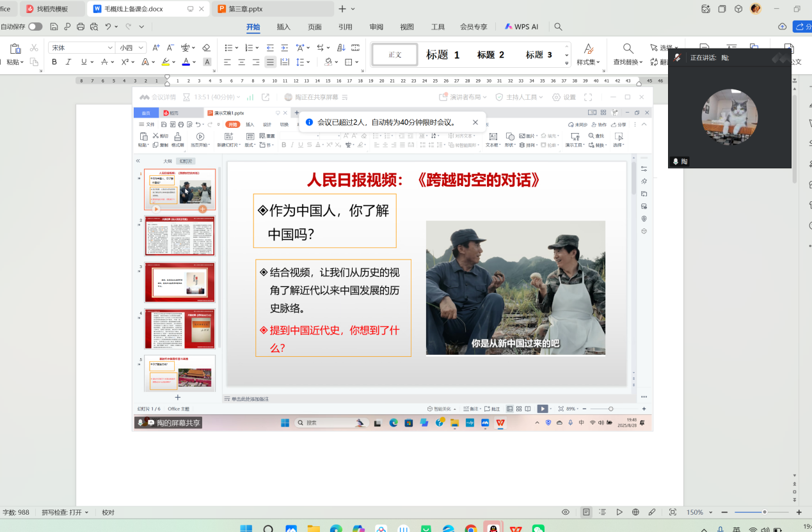
Task: Click the Italic formatting icon
Action: [68, 62]
